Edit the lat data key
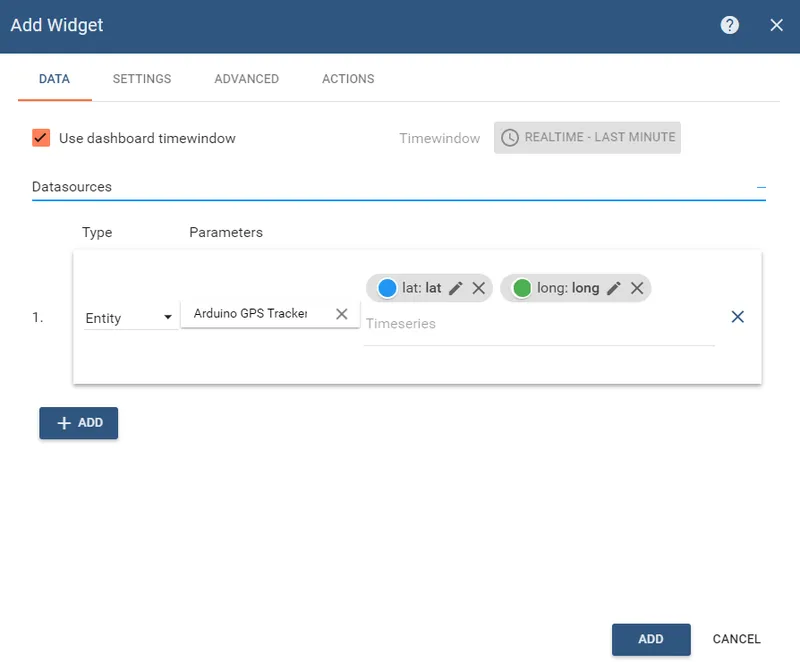This screenshot has width=800, height=662. coord(456,288)
